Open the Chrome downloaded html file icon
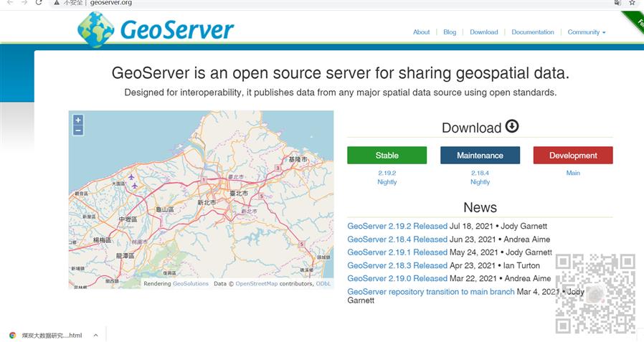This screenshot has height=342, width=644. pyautogui.click(x=13, y=336)
